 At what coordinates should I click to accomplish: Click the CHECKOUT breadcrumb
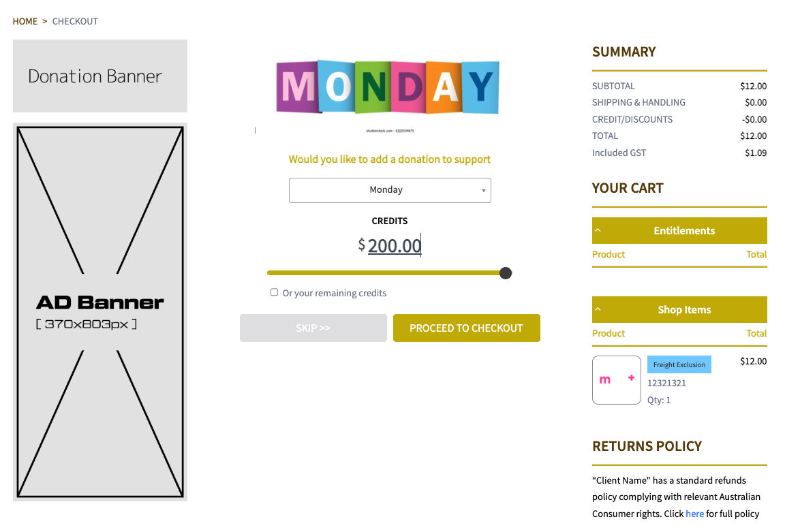tap(75, 21)
